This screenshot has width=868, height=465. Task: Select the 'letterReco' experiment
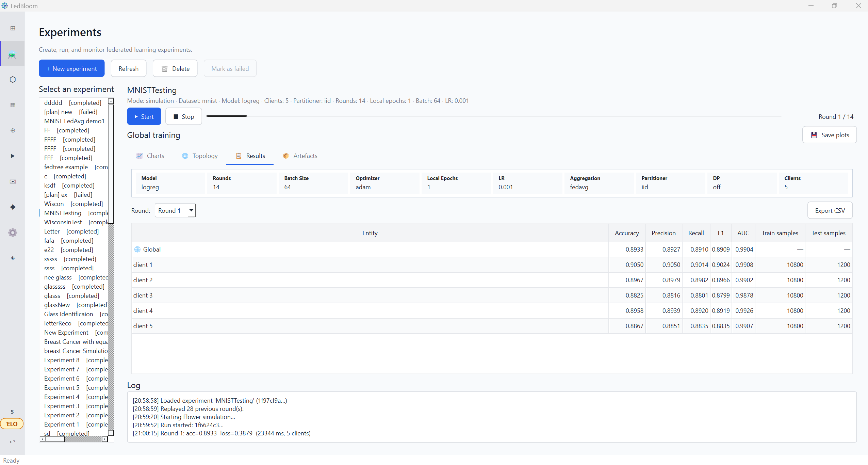pos(74,323)
